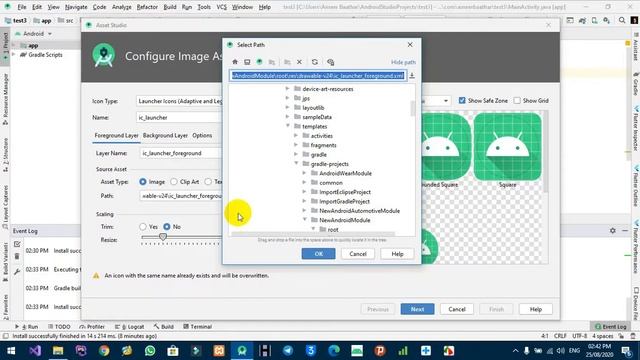Click the Android Studio taskbar icon
The image size is (640, 360).
[x=242, y=351]
